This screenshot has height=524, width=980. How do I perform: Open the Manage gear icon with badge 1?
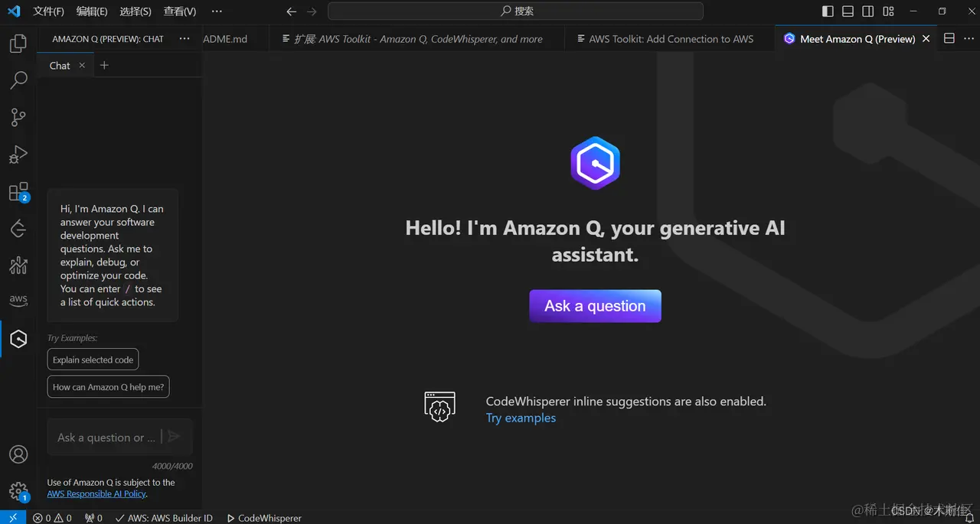[18, 491]
